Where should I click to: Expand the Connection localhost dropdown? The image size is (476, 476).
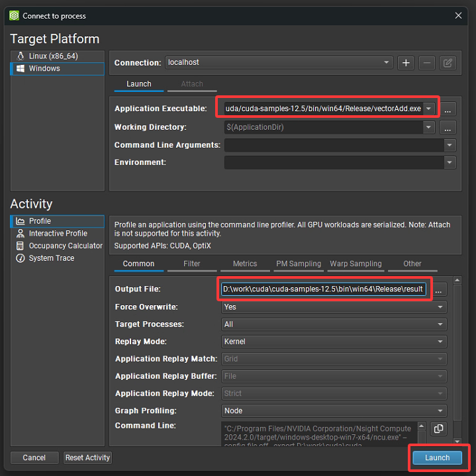pyautogui.click(x=387, y=63)
